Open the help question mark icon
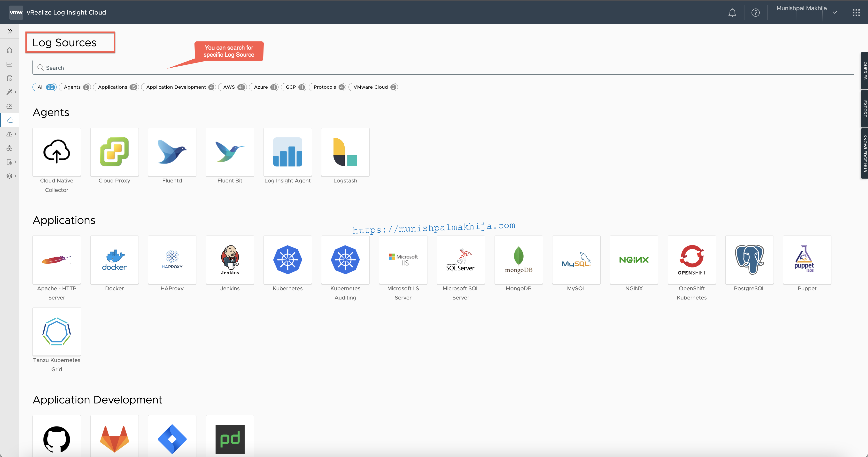This screenshot has height=457, width=868. pos(755,13)
